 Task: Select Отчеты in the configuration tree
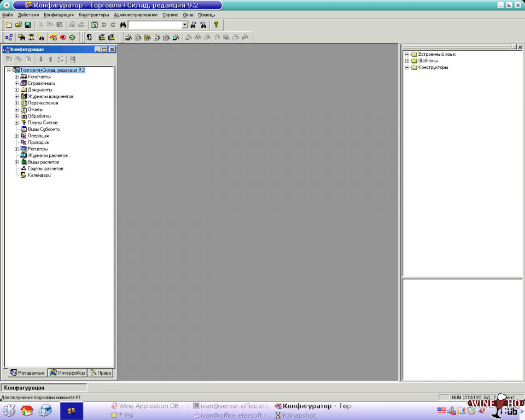36,109
